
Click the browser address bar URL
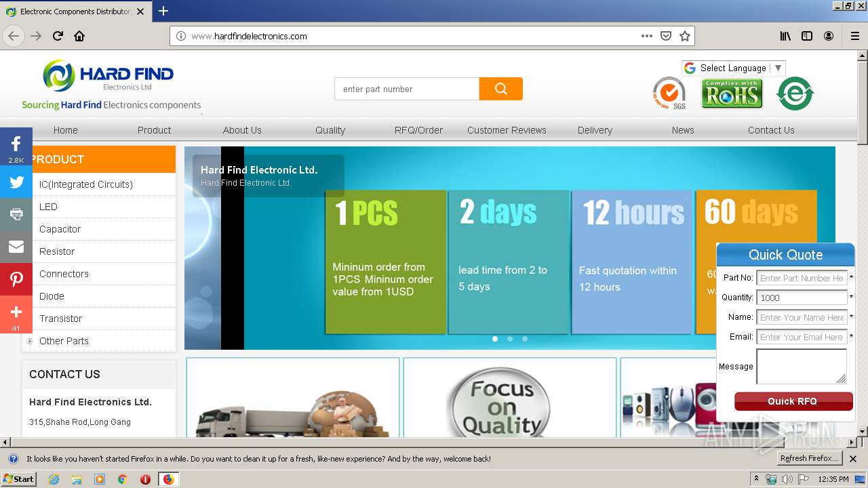coord(249,36)
